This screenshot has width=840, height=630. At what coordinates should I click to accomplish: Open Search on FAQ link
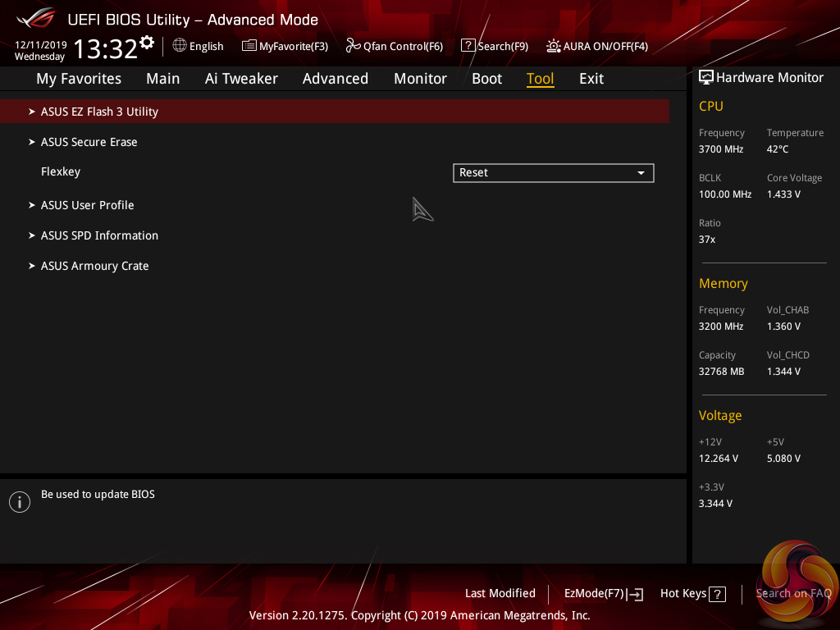pyautogui.click(x=793, y=593)
